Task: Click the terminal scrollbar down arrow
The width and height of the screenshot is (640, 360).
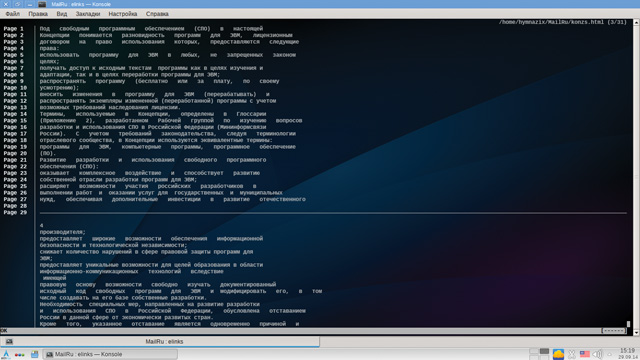Action: pos(636,332)
